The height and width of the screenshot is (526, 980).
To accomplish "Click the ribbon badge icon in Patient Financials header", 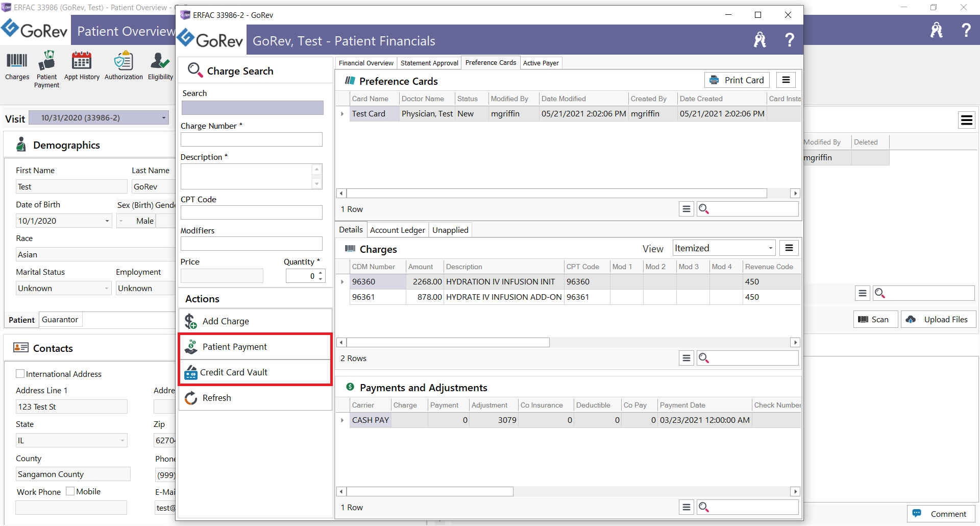I will click(x=760, y=40).
